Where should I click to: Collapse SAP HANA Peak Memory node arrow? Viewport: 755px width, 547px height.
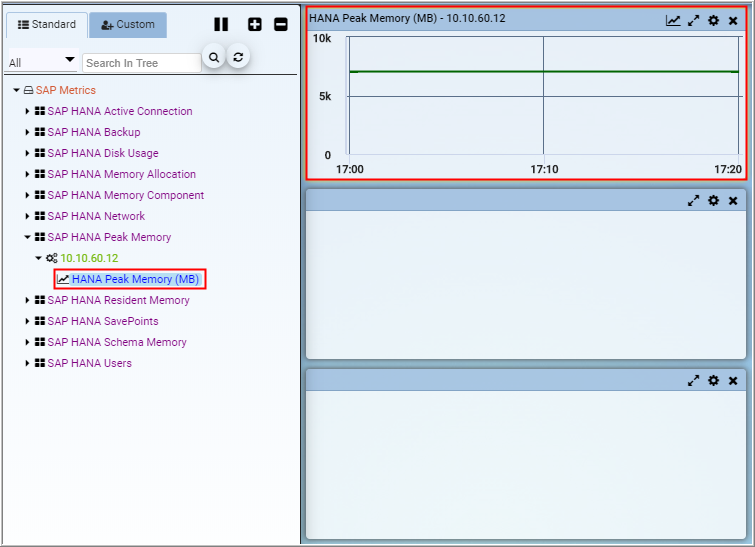[x=27, y=237]
